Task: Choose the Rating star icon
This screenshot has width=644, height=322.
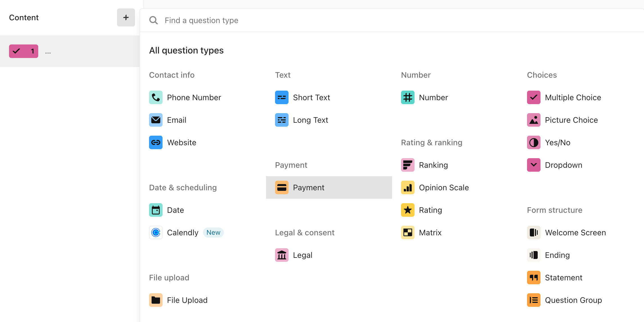Action: [x=407, y=210]
